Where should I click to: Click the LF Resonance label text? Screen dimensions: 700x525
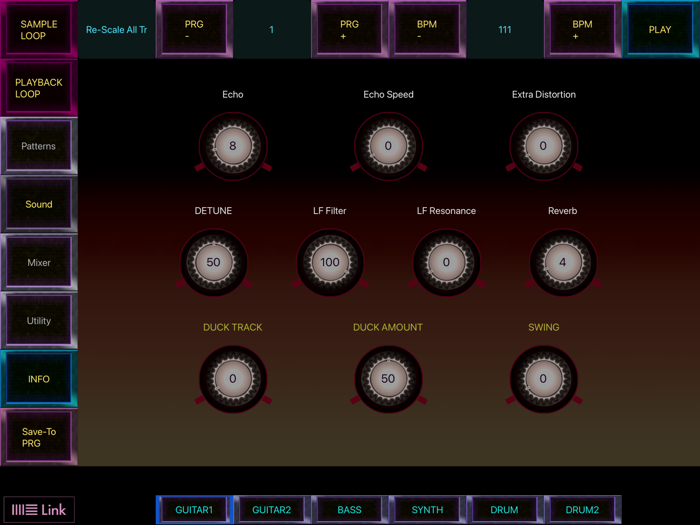pos(446,211)
